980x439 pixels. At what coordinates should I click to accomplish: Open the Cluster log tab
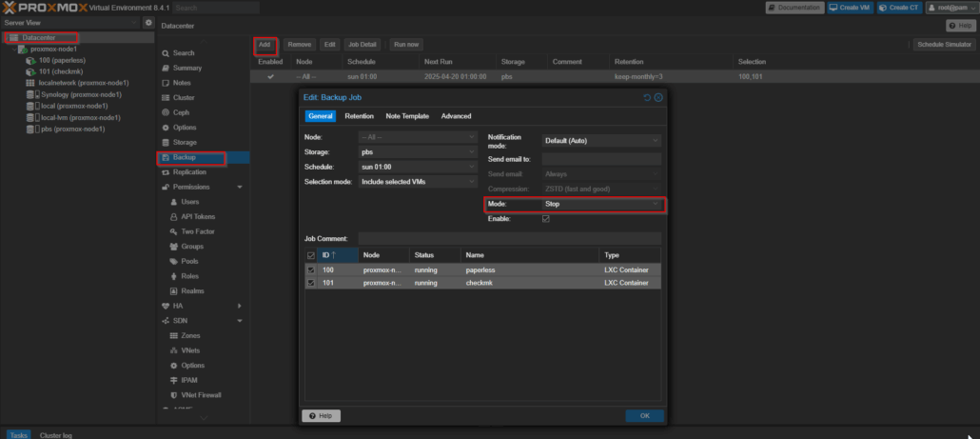[x=56, y=434]
